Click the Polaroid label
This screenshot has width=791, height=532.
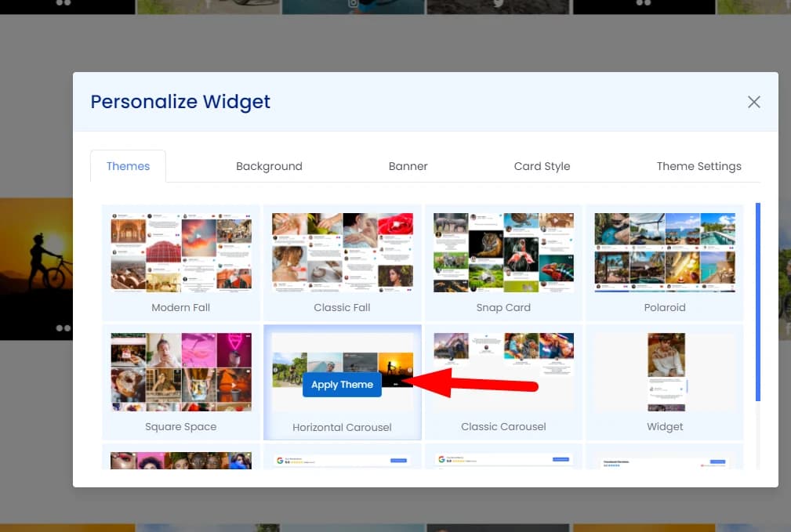[665, 308]
